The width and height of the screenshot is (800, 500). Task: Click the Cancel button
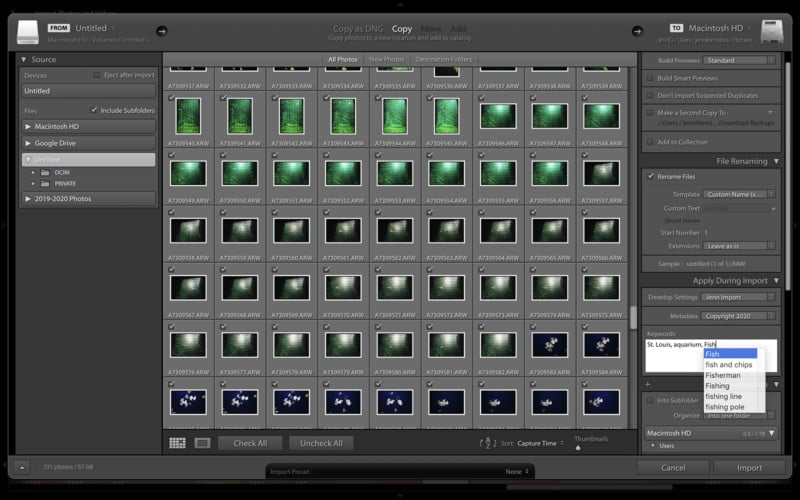[673, 468]
